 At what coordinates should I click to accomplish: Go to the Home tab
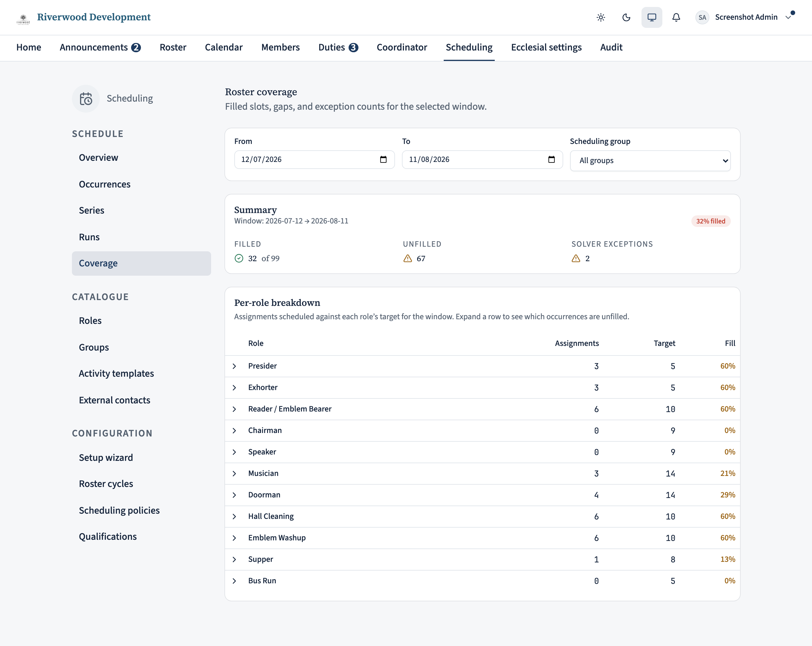(29, 48)
